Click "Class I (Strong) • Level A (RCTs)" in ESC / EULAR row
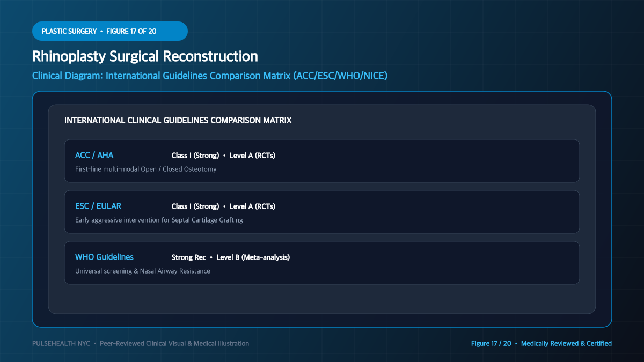Viewport: 644px width, 362px height. point(223,206)
